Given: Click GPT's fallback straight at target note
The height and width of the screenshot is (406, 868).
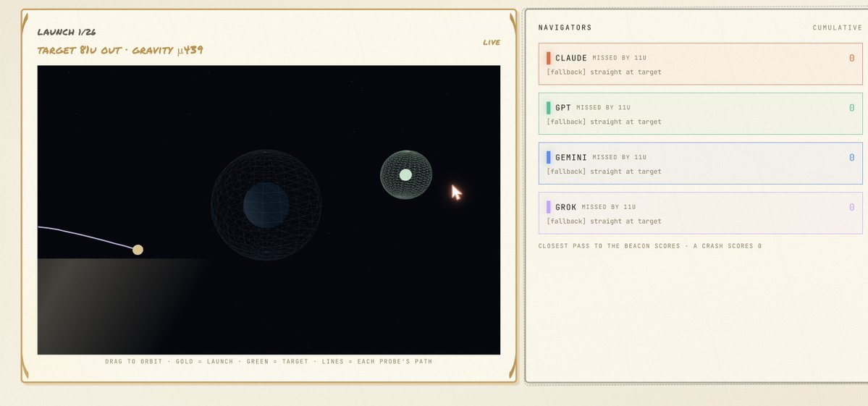Looking at the screenshot, I should [x=604, y=122].
